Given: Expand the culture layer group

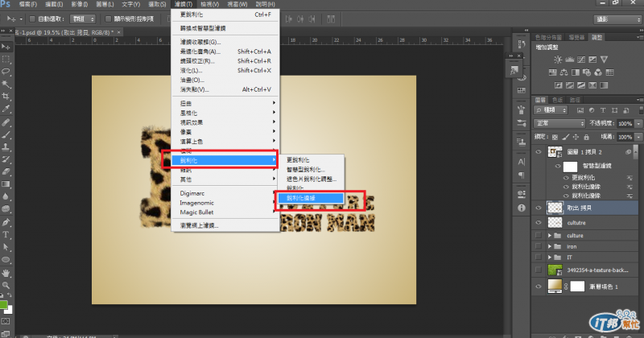Looking at the screenshot, I should tap(550, 235).
